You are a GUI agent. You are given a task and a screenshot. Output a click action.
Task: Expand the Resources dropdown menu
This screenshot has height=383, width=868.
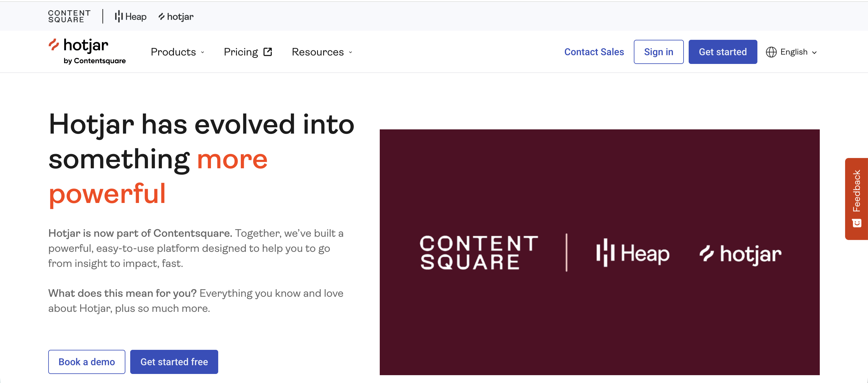coord(322,52)
